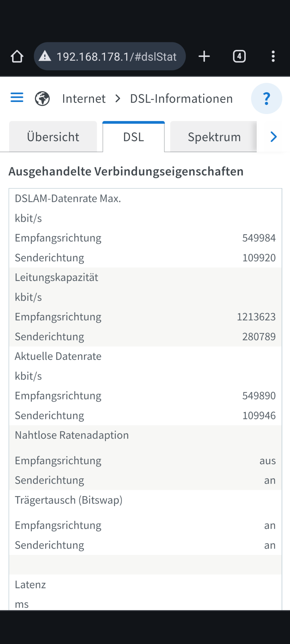Switch to the Übersicht tab
Image resolution: width=290 pixels, height=644 pixels.
pyautogui.click(x=53, y=137)
